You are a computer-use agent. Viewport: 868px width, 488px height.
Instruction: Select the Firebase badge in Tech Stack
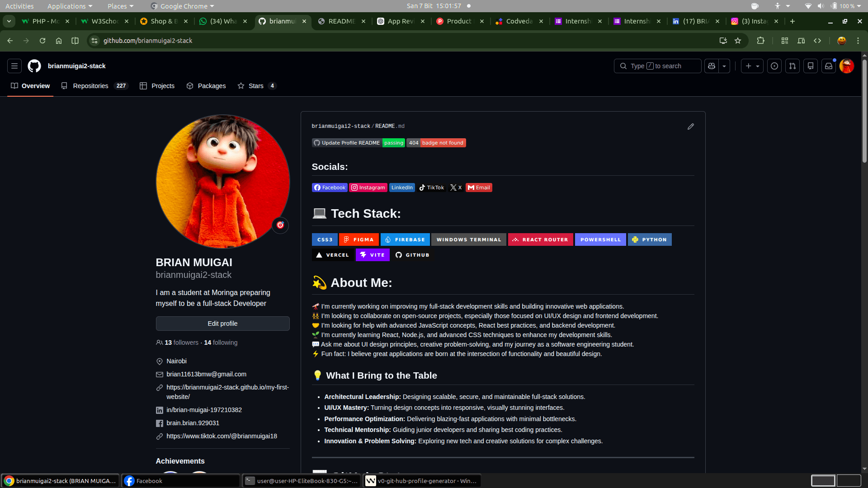click(405, 239)
